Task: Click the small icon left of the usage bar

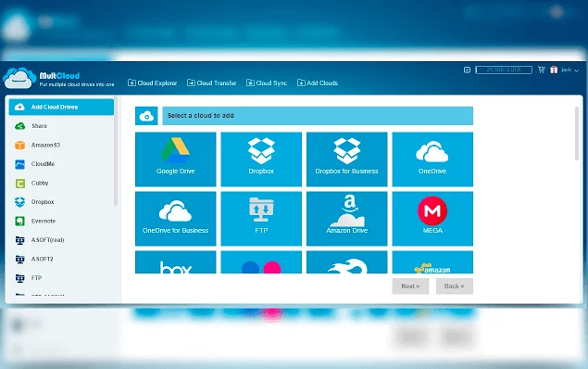Action: [467, 70]
